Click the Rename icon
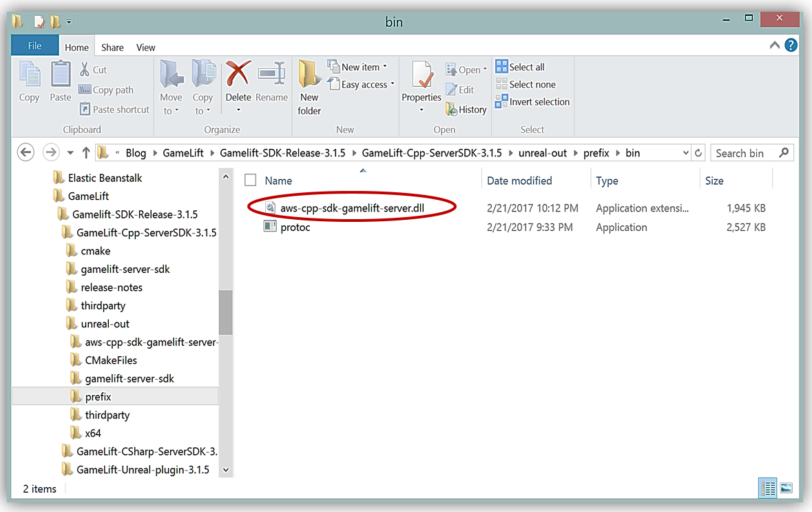 pos(271,74)
